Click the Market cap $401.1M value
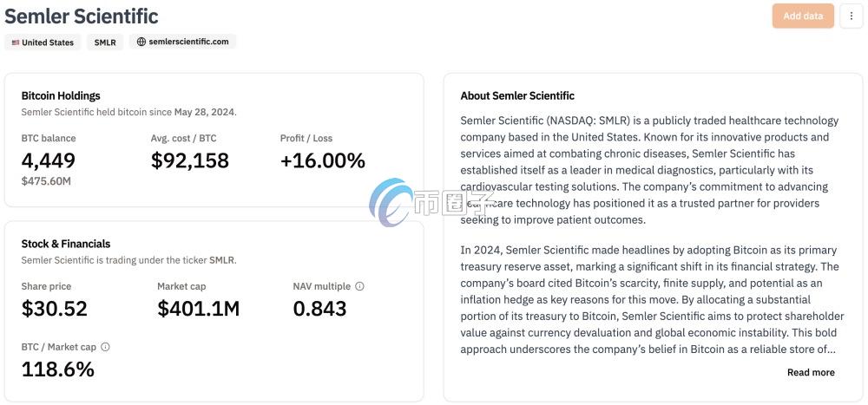868x405 pixels. pos(198,309)
